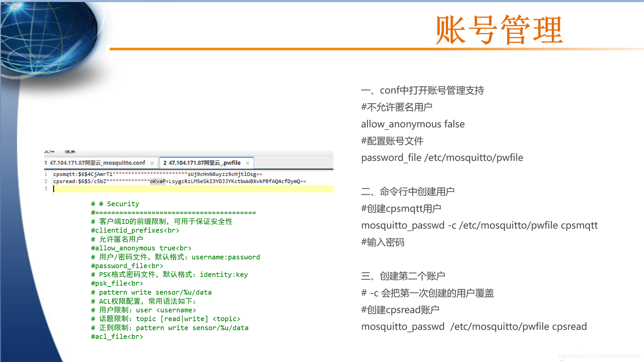The width and height of the screenshot is (644, 362).
Task: Close the mosquitto.conf tab
Action: click(x=152, y=163)
